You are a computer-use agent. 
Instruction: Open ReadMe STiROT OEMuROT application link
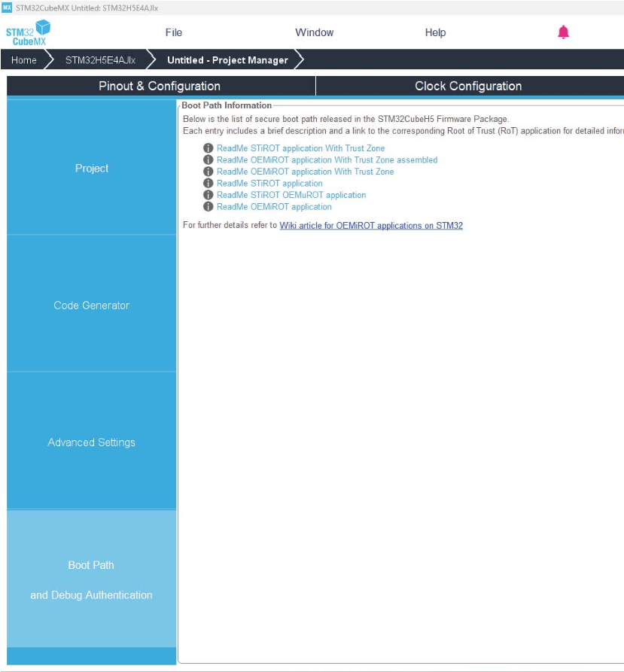pos(291,195)
